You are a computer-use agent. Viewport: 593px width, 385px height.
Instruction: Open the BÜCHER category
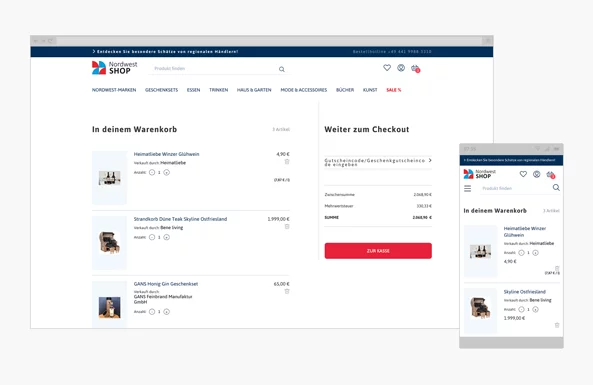(345, 90)
